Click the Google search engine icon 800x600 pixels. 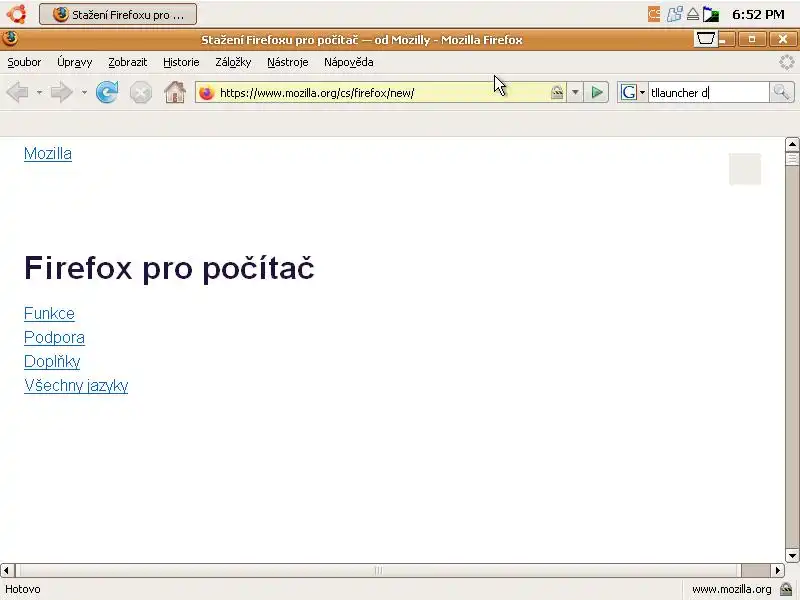[628, 92]
